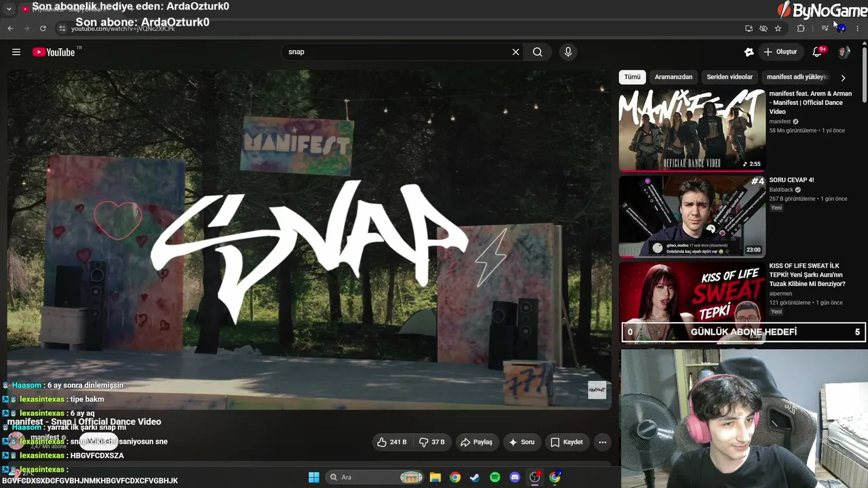Open the Chrome three-dot menu
The image size is (868, 488).
(x=858, y=28)
